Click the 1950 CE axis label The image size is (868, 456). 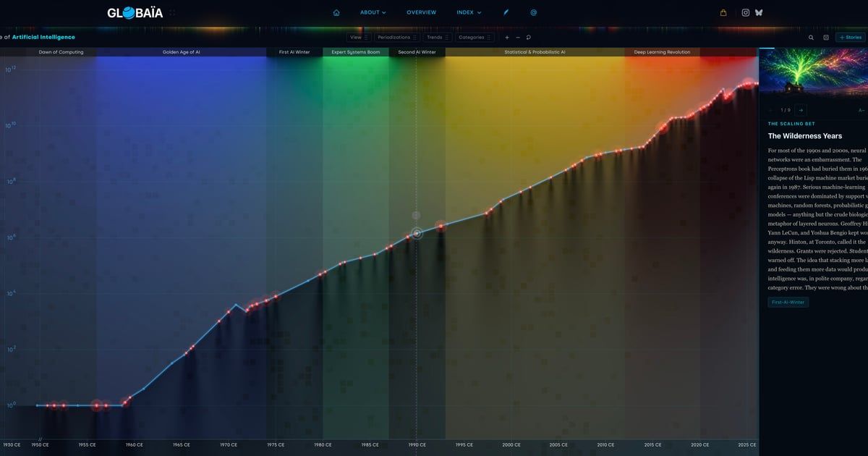40,445
